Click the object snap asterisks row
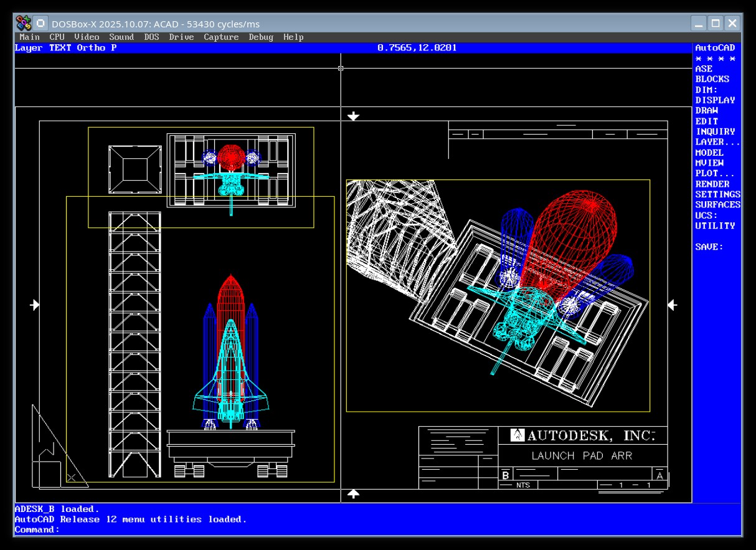The image size is (756, 550). pyautogui.click(x=715, y=59)
